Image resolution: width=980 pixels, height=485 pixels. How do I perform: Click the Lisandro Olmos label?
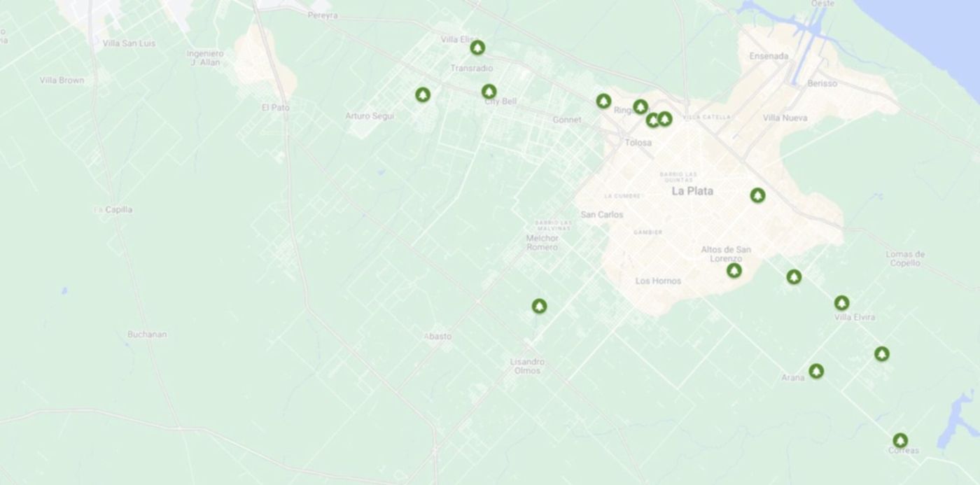pyautogui.click(x=527, y=366)
